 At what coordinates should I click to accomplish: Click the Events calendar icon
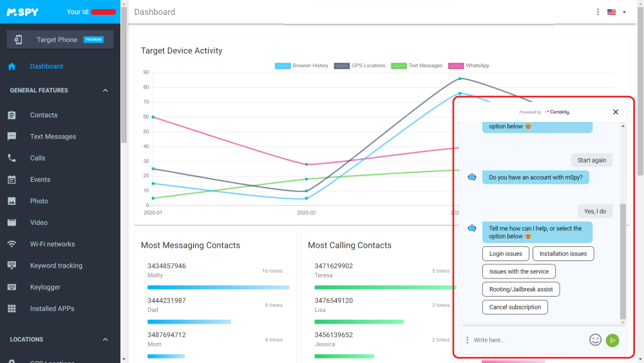[x=12, y=180]
